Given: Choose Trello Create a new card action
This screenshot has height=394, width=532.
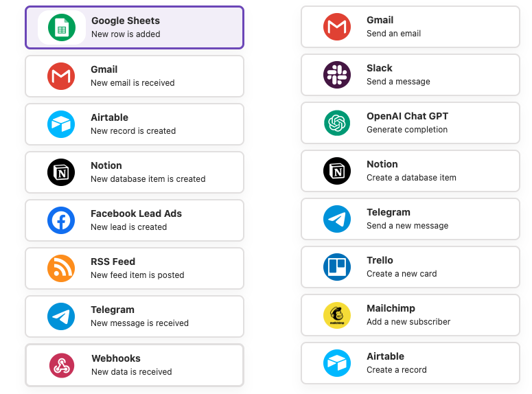Looking at the screenshot, I should [x=410, y=267].
